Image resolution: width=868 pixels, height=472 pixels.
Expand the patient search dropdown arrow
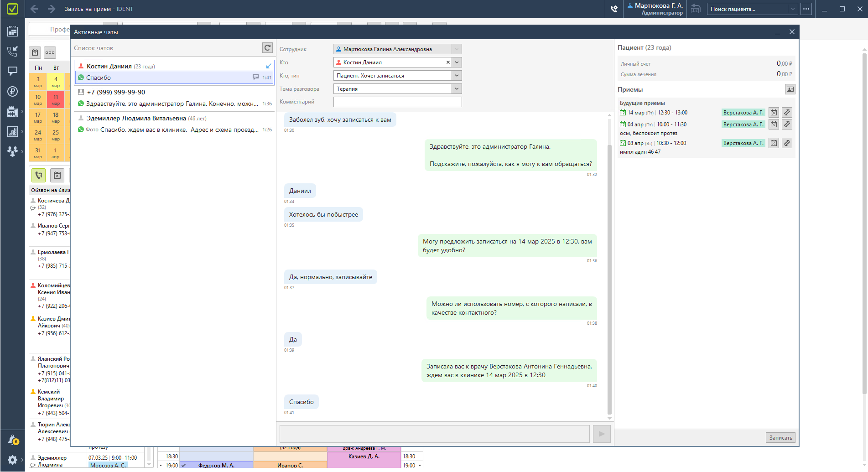(793, 9)
